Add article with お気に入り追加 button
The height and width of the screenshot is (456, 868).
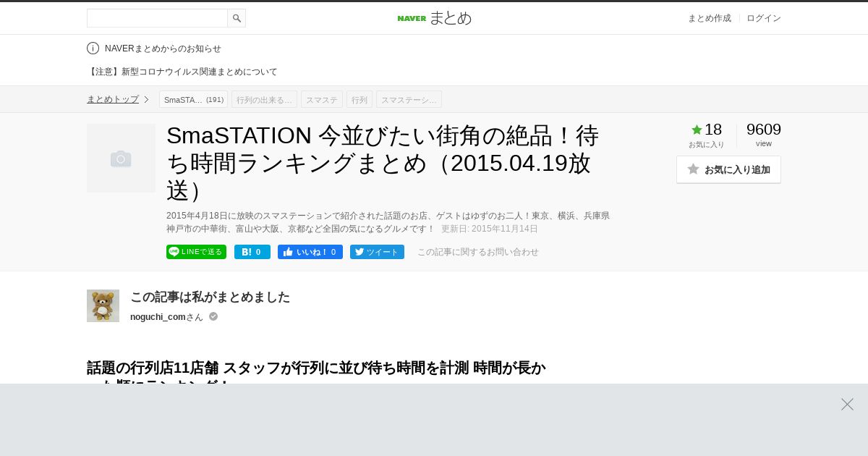[728, 169]
